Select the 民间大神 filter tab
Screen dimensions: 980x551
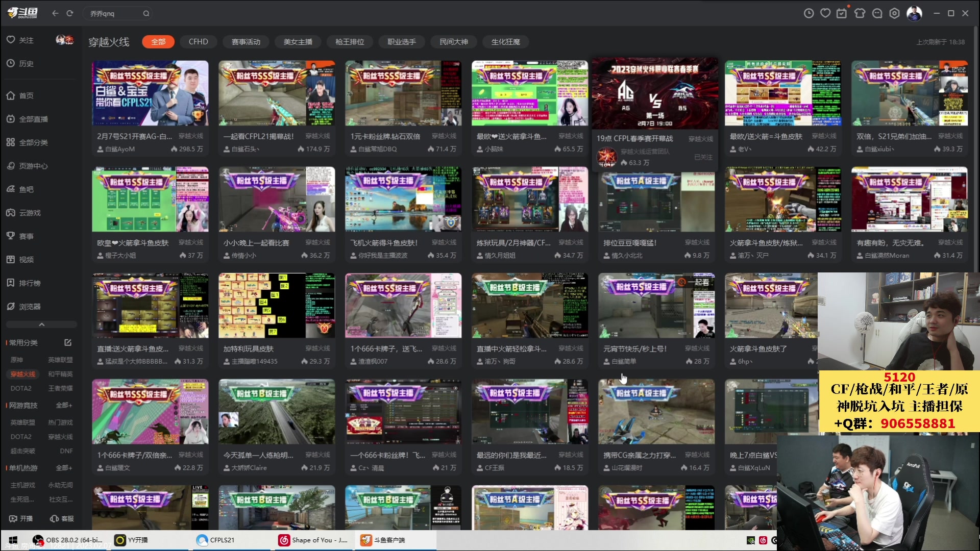coord(454,42)
